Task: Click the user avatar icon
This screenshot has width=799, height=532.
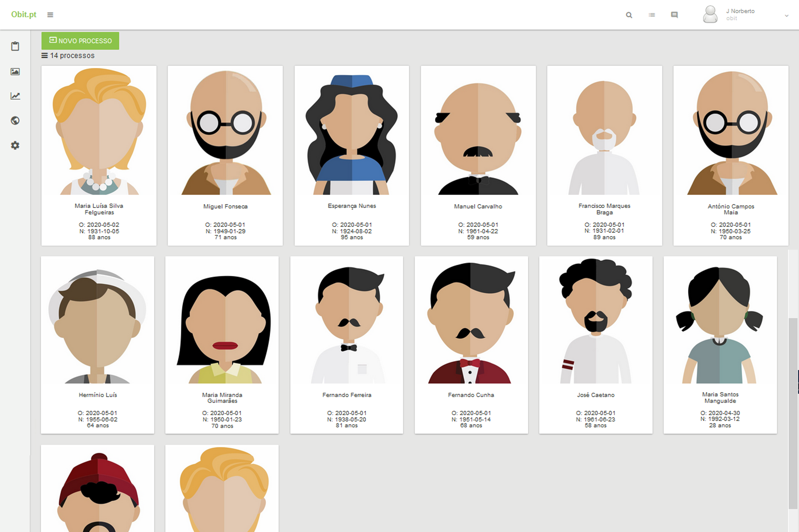Action: click(710, 14)
